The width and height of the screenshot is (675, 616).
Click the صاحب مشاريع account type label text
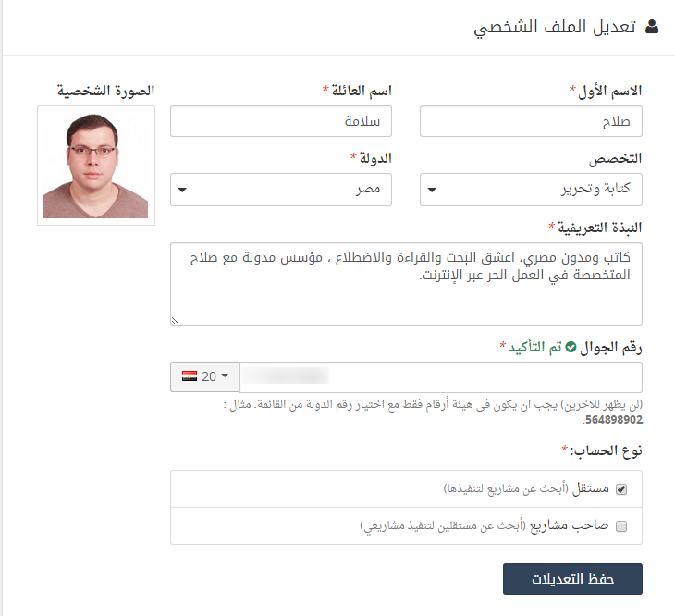[575, 526]
